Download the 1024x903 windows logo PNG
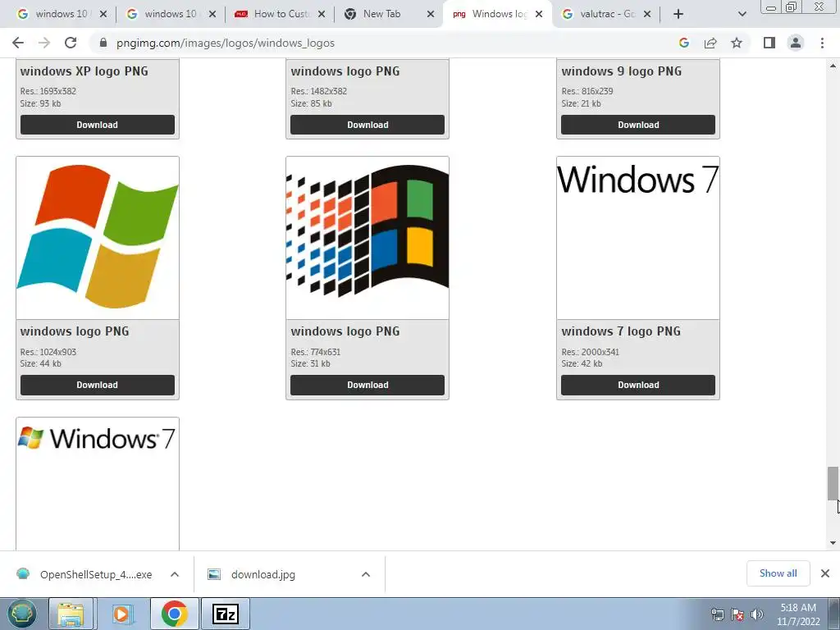Image resolution: width=840 pixels, height=630 pixels. point(98,386)
